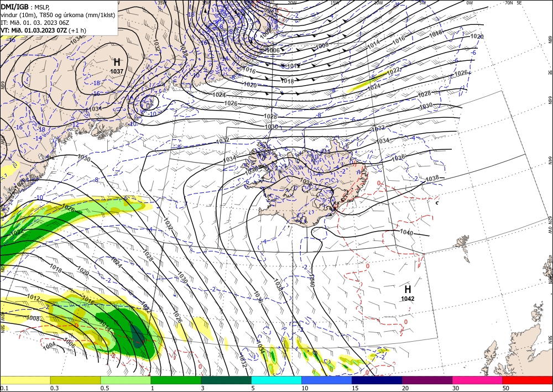This screenshot has height=392, width=553.
Task: Click the red 50+ legend swatch
Action: (528, 380)
